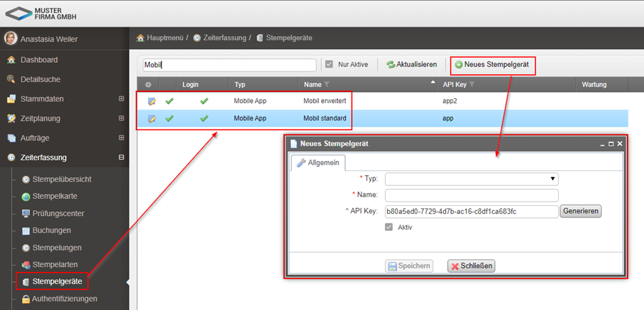Toggle the Aktiv checkbox in dialog
Screen dimensions: 644x310
tap(389, 227)
